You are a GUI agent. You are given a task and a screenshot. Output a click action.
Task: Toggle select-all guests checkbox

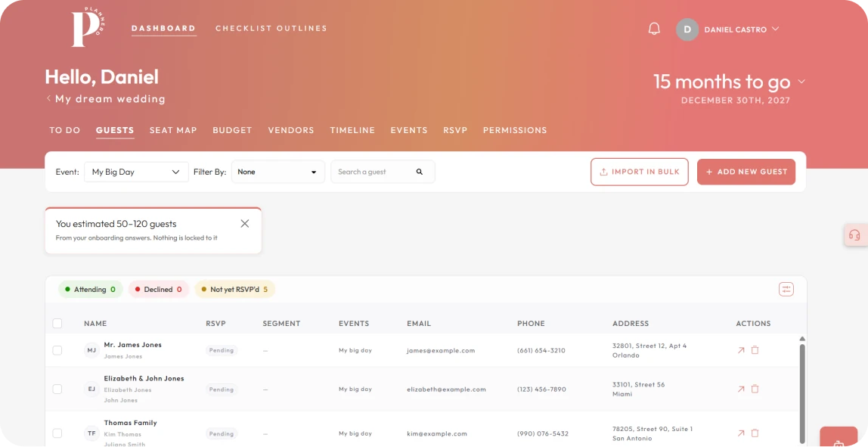pos(57,324)
